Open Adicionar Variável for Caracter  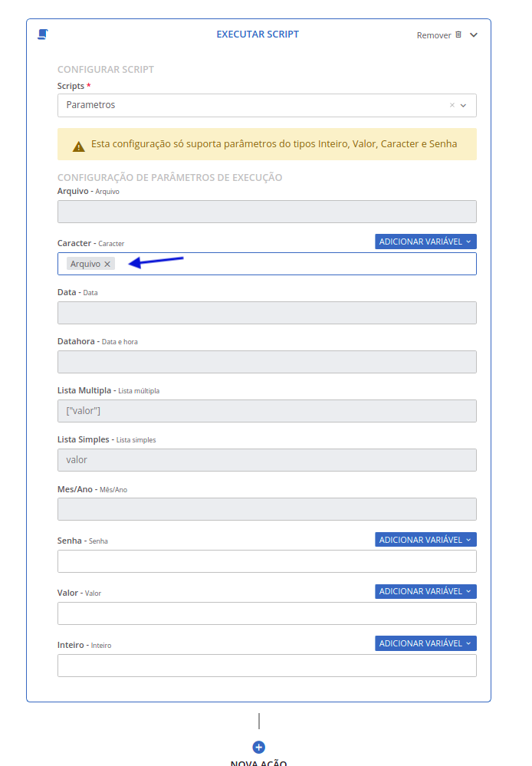pyautogui.click(x=425, y=242)
